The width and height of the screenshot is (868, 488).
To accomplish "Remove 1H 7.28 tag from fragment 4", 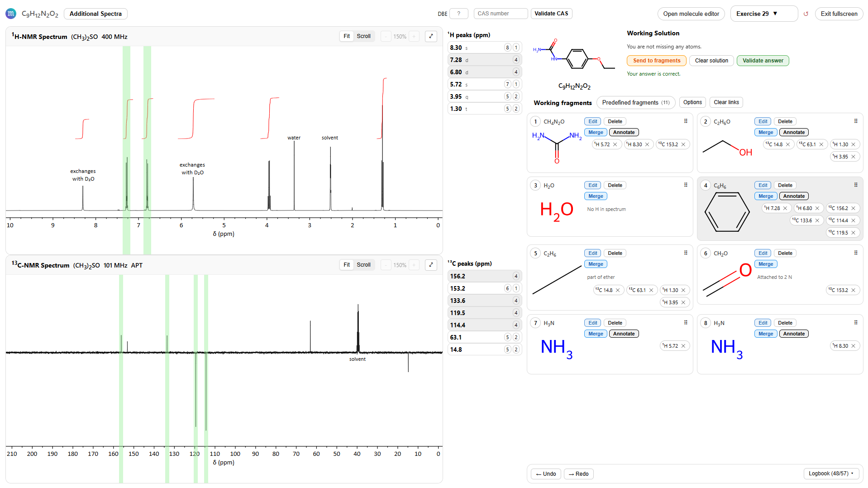I will [785, 208].
